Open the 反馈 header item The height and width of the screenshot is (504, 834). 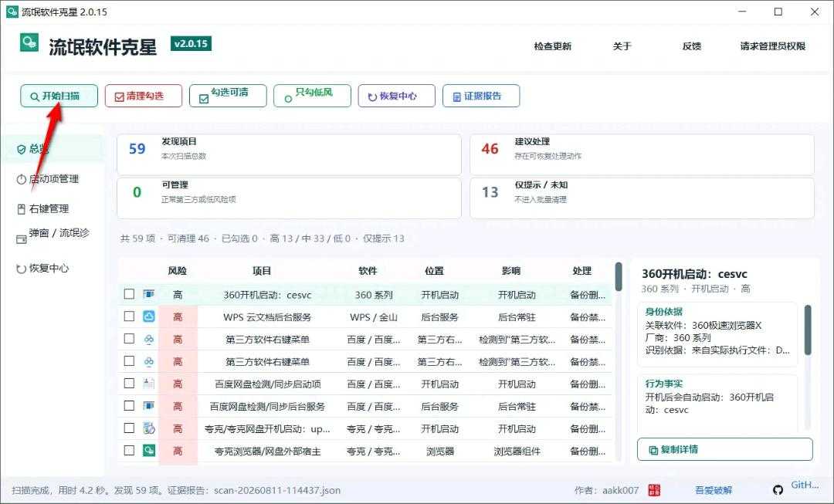(691, 46)
